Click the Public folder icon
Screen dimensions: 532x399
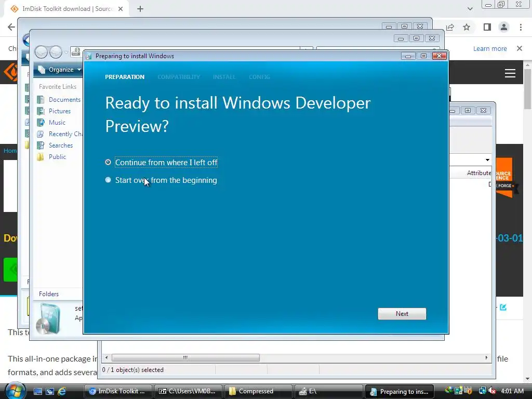41,157
